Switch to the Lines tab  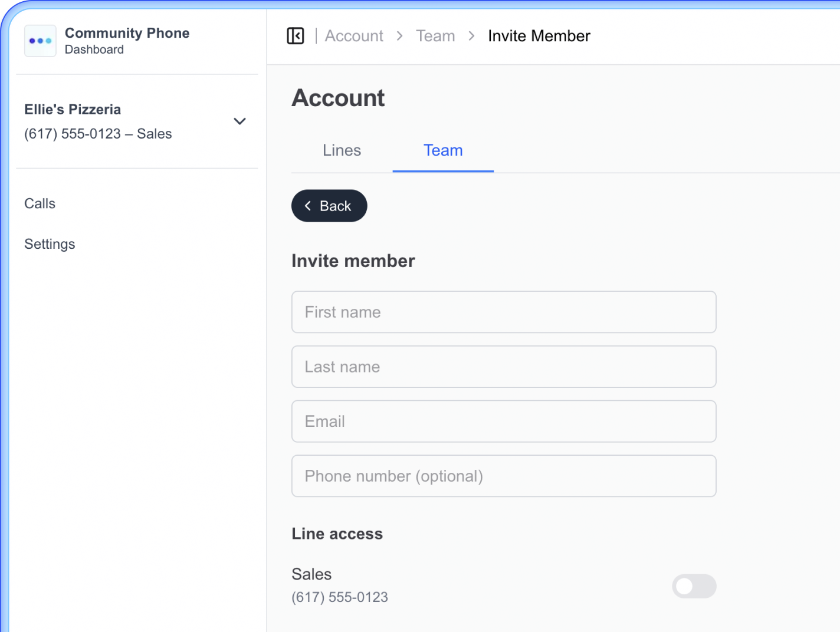click(x=342, y=150)
